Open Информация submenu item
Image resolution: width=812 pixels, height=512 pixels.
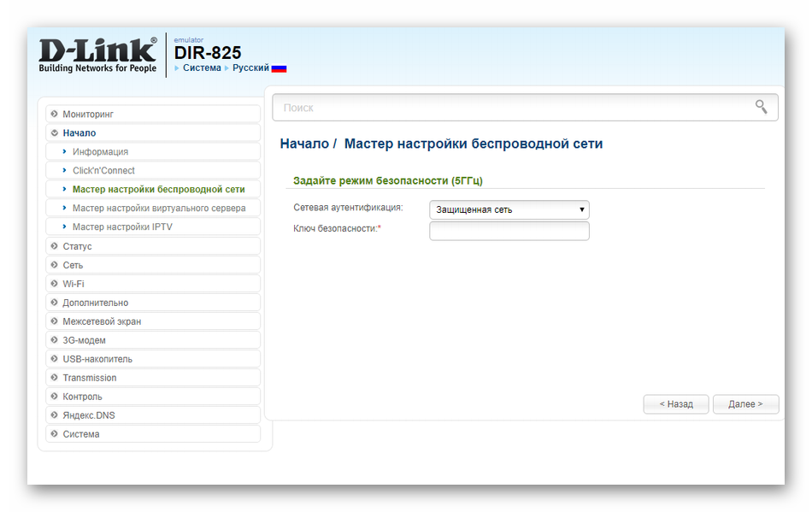tap(100, 151)
